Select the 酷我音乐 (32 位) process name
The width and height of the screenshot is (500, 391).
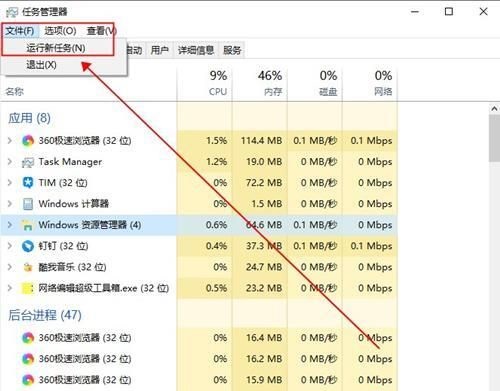pos(72,267)
